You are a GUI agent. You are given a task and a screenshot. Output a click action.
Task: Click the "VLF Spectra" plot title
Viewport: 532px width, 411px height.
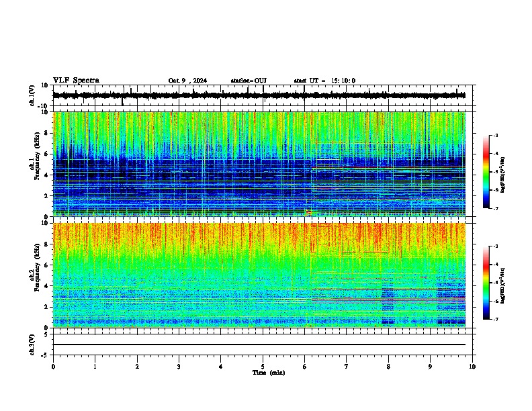pos(76,81)
